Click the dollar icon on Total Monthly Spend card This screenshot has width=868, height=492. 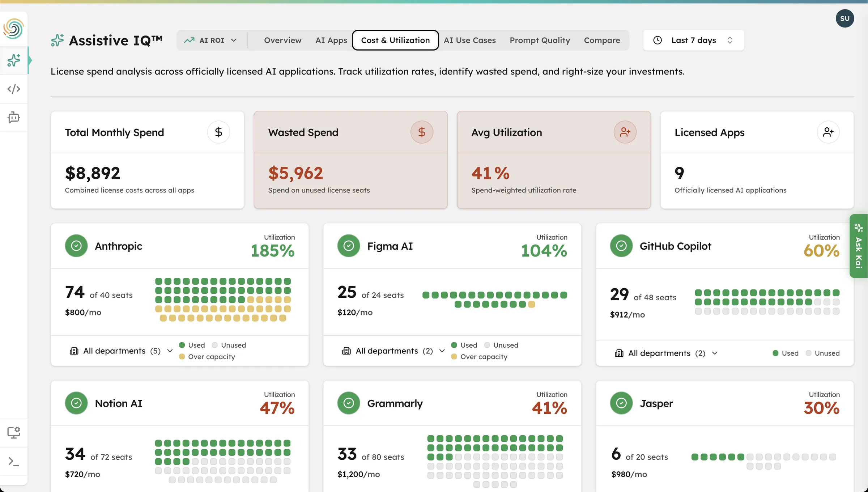coord(219,132)
